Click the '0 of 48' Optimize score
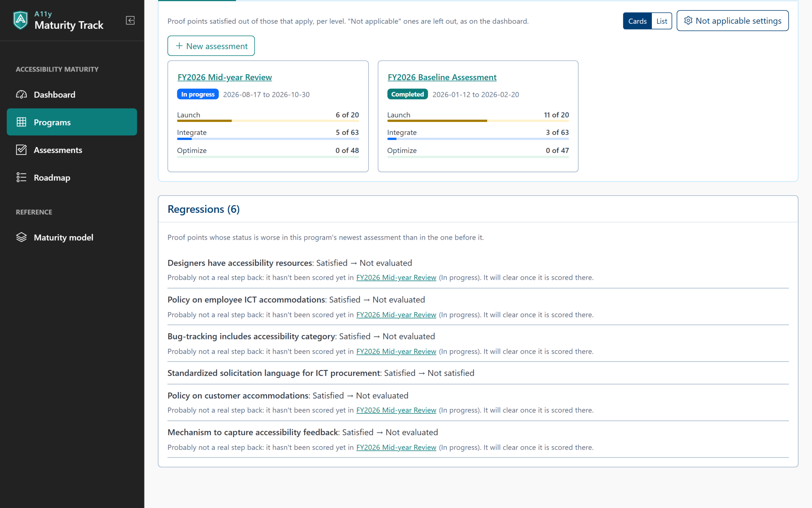 [347, 150]
